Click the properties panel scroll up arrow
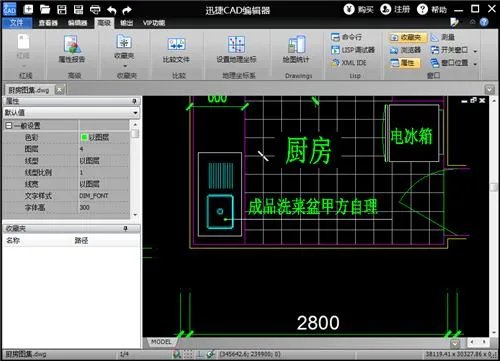Viewport: 500px width, 361px height. click(135, 124)
